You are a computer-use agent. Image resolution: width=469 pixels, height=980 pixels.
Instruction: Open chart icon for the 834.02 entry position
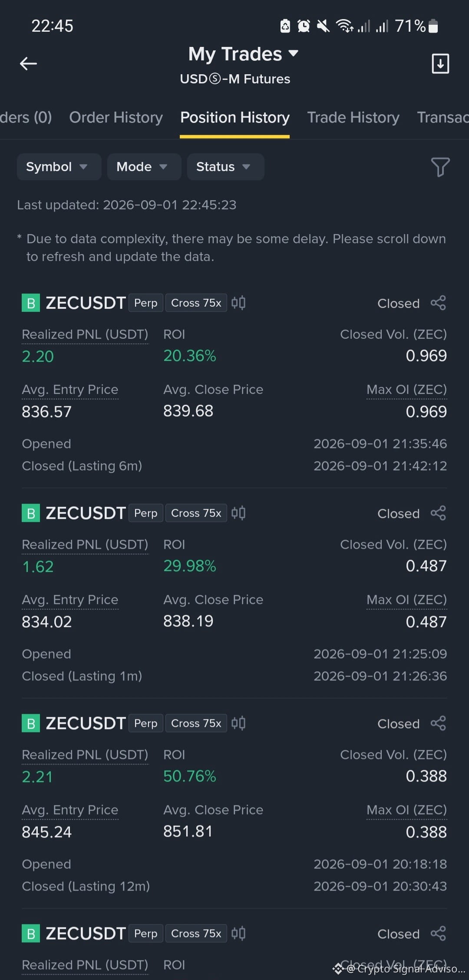click(x=238, y=513)
